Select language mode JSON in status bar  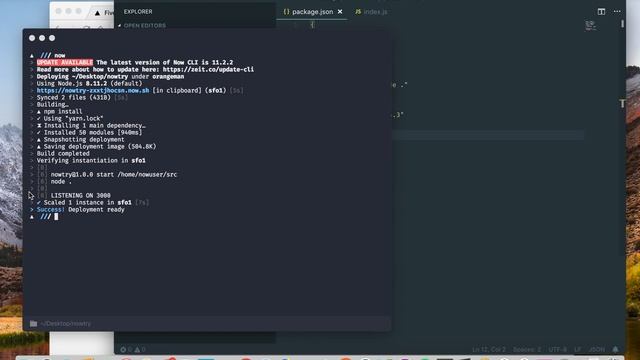click(x=596, y=349)
